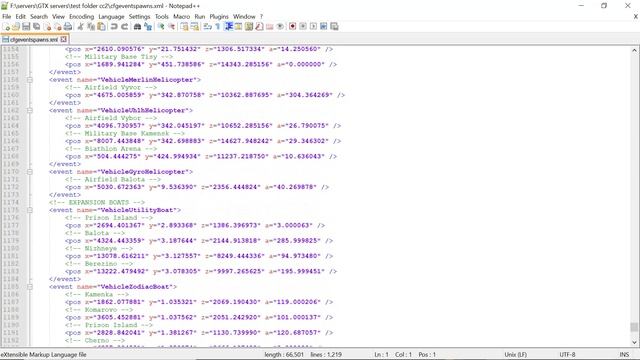Click eXtensible Markup Language file status text
This screenshot has width=640, height=360.
pos(43,355)
